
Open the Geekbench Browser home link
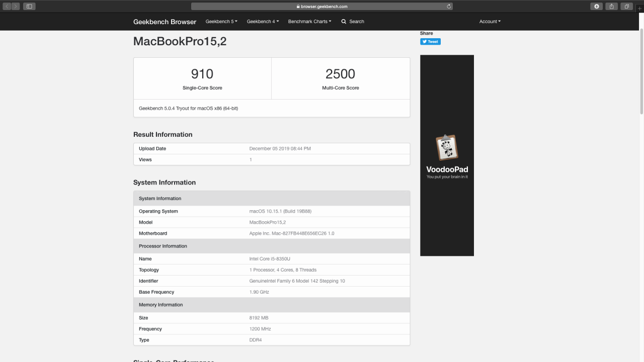165,22
